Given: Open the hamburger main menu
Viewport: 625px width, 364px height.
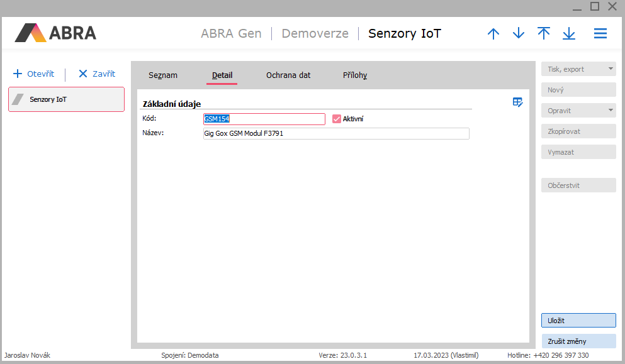Looking at the screenshot, I should pos(600,34).
